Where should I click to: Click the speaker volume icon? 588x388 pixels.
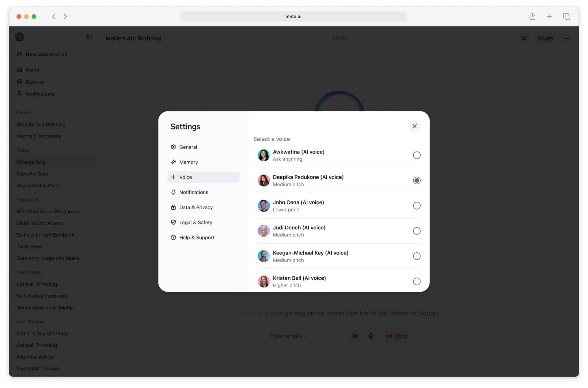354,336
